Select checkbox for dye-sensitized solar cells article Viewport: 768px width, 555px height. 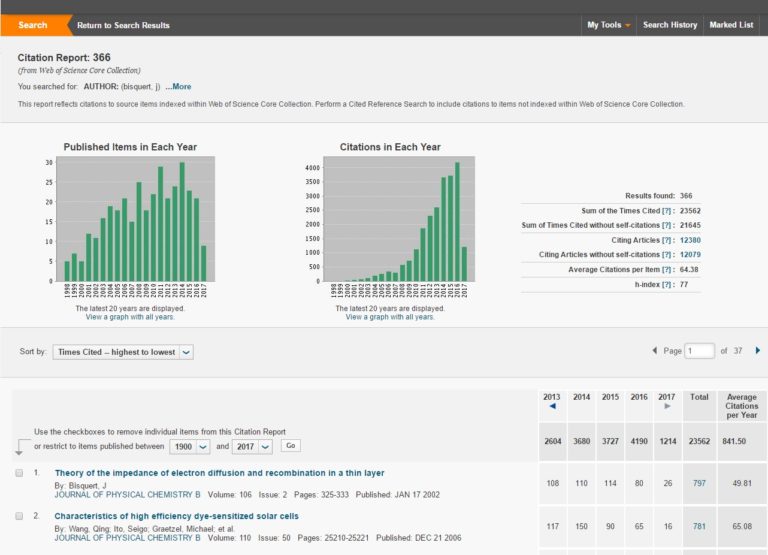tap(19, 516)
